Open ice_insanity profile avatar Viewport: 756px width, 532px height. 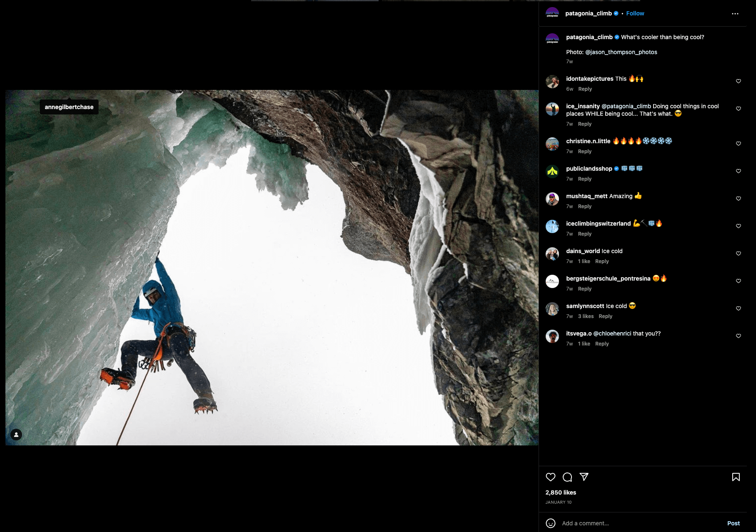552,109
